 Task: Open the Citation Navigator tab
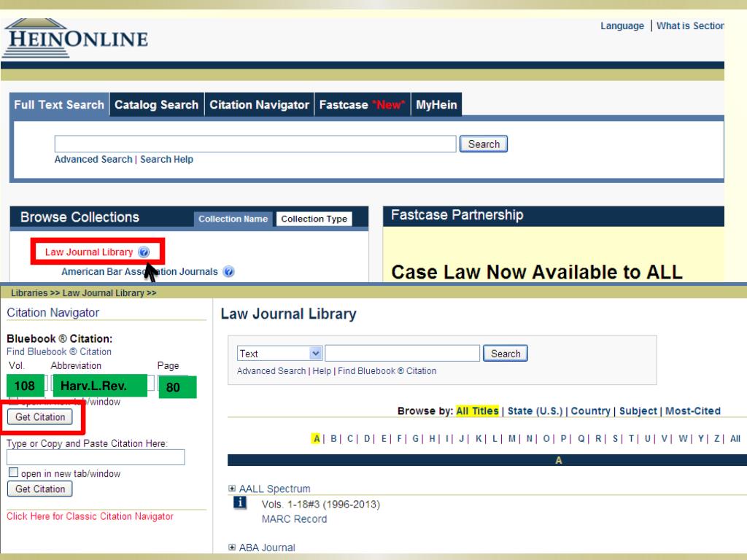coord(259,105)
